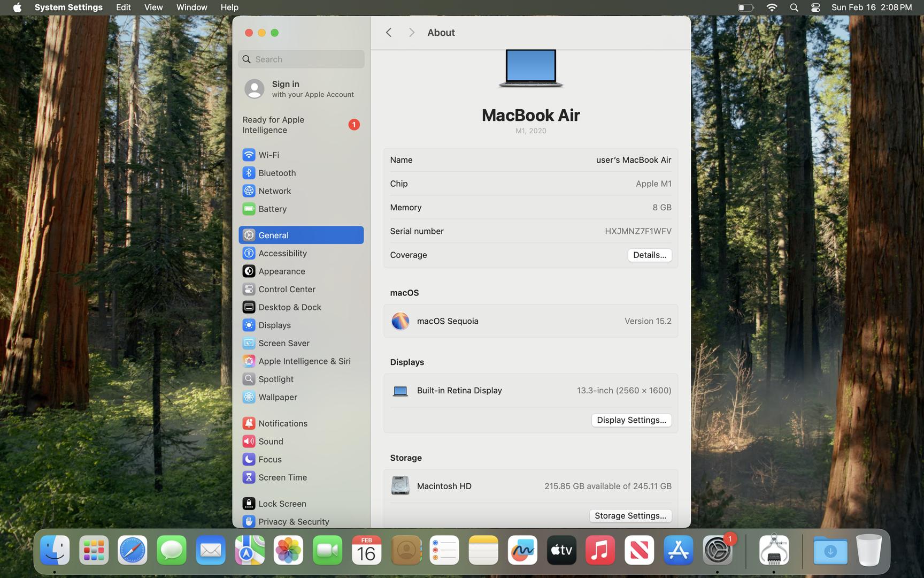The width and height of the screenshot is (924, 578).
Task: Click the macOS Sequoia version row
Action: pyautogui.click(x=530, y=321)
